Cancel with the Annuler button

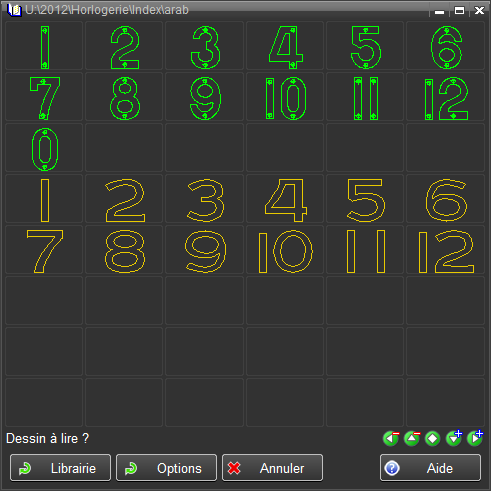coord(272,468)
